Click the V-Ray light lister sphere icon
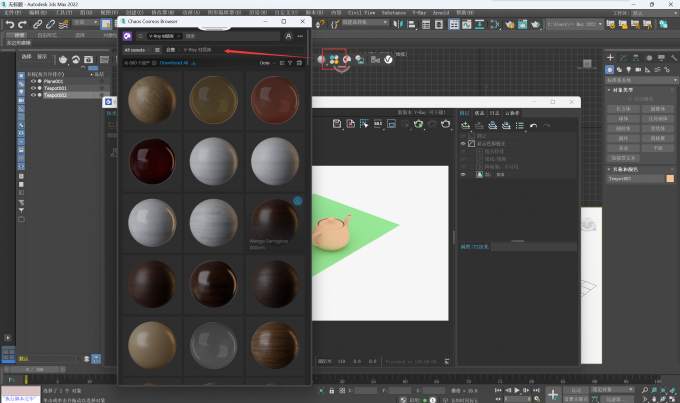Image resolution: width=680 pixels, height=403 pixels. [321, 59]
